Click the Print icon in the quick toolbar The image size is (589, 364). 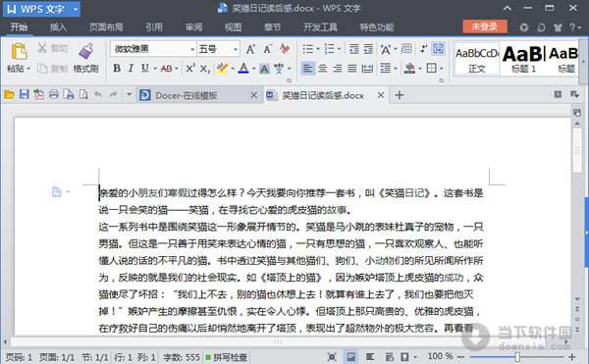(54, 94)
